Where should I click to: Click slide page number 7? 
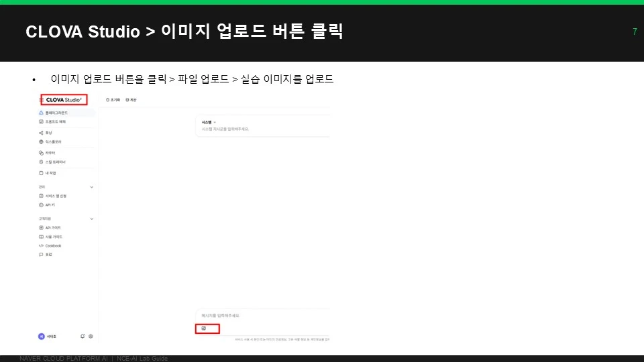pyautogui.click(x=635, y=32)
